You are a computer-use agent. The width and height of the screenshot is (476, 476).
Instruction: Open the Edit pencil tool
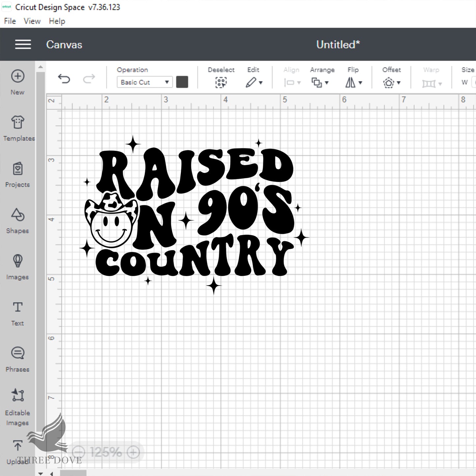pyautogui.click(x=251, y=82)
